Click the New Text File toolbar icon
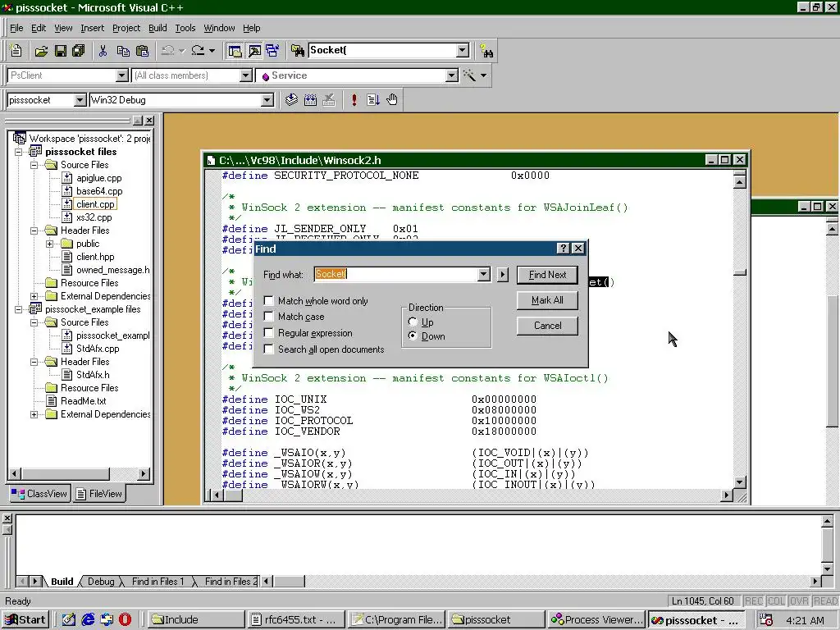 (16, 51)
